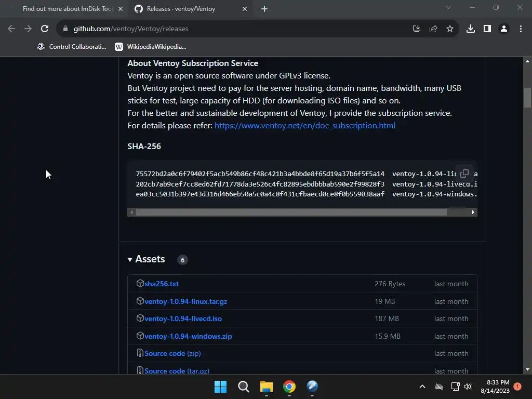Open the doc_subscription.html link
The image size is (532, 399).
click(304, 126)
